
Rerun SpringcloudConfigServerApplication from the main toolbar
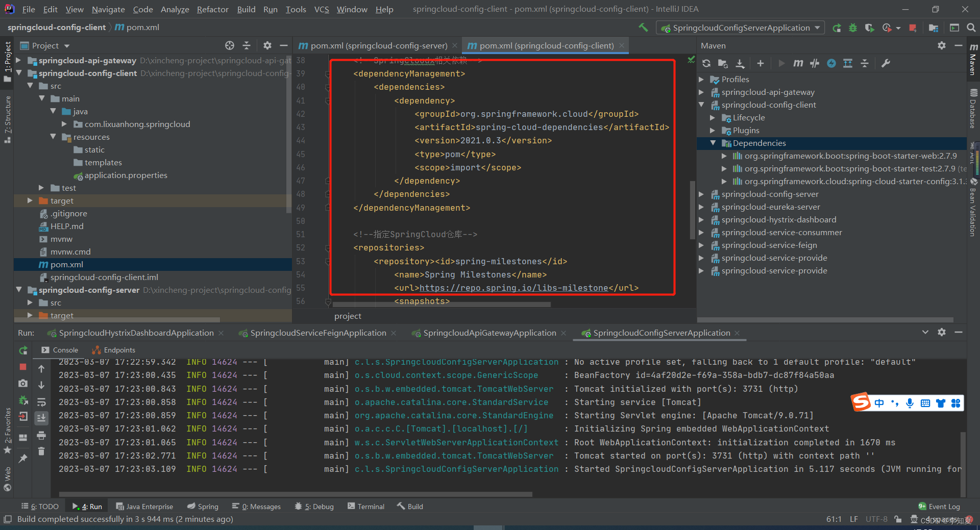coord(837,28)
